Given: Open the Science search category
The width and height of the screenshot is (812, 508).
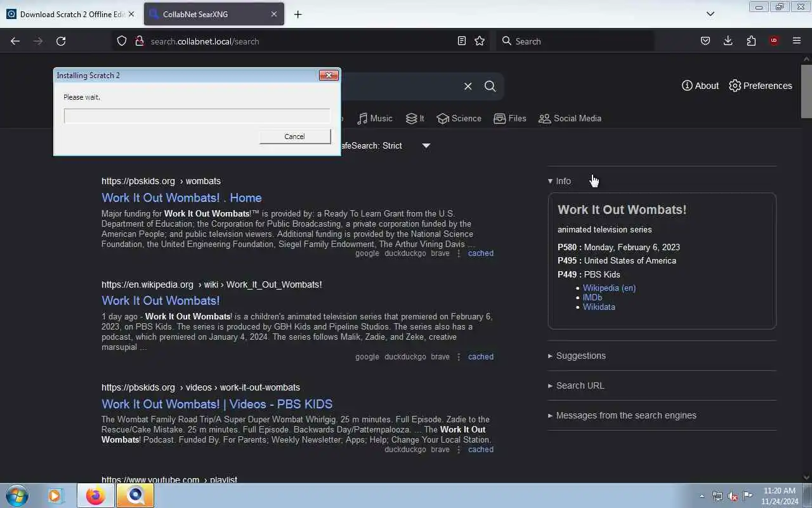Looking at the screenshot, I should 459,118.
